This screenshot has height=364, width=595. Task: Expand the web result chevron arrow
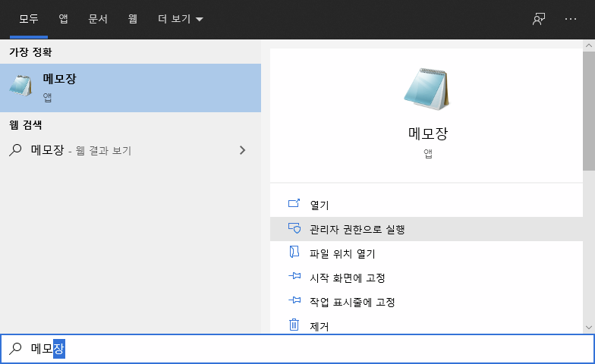pos(243,150)
